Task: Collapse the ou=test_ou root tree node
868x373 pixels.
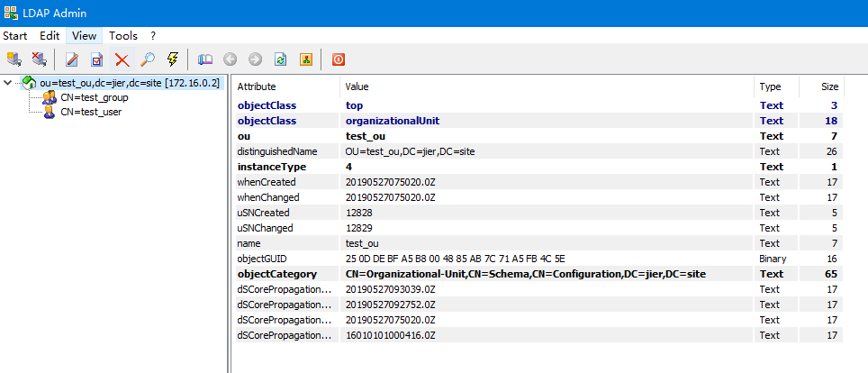Action: tap(7, 83)
